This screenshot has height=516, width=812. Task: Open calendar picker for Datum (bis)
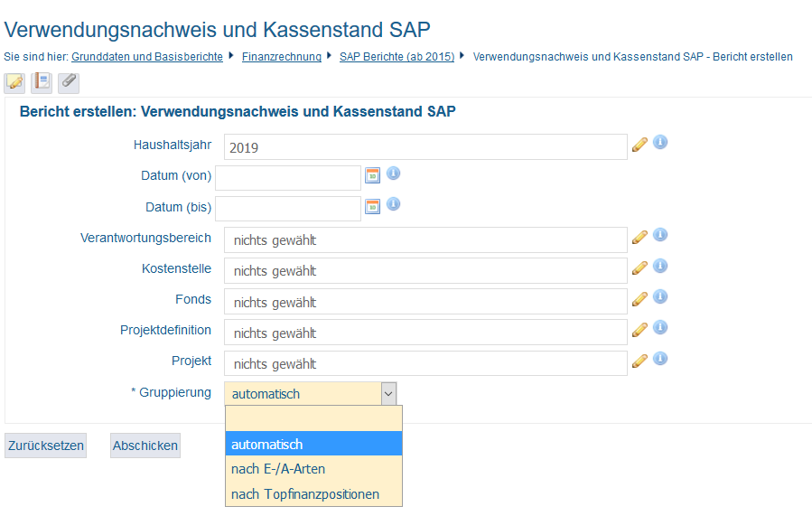click(x=373, y=207)
